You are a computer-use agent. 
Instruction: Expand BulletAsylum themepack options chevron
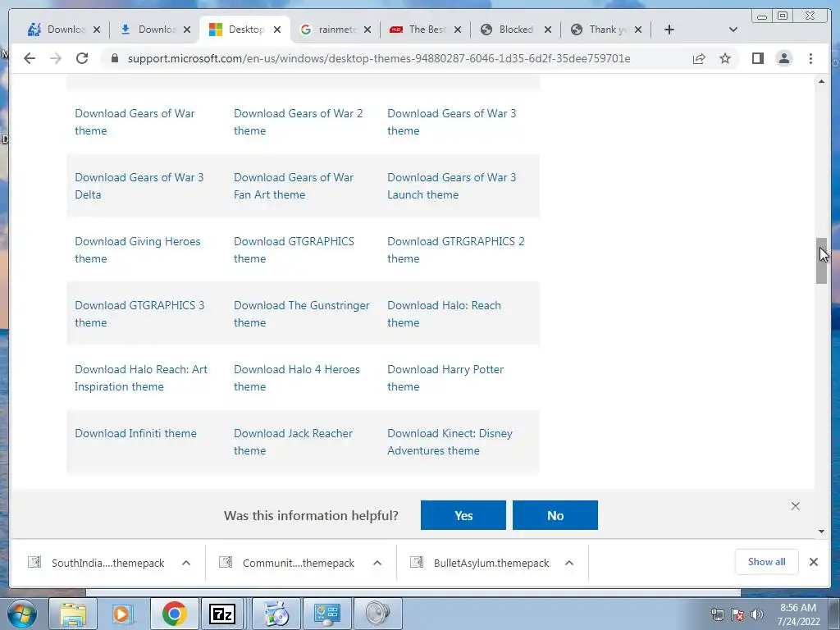(569, 563)
